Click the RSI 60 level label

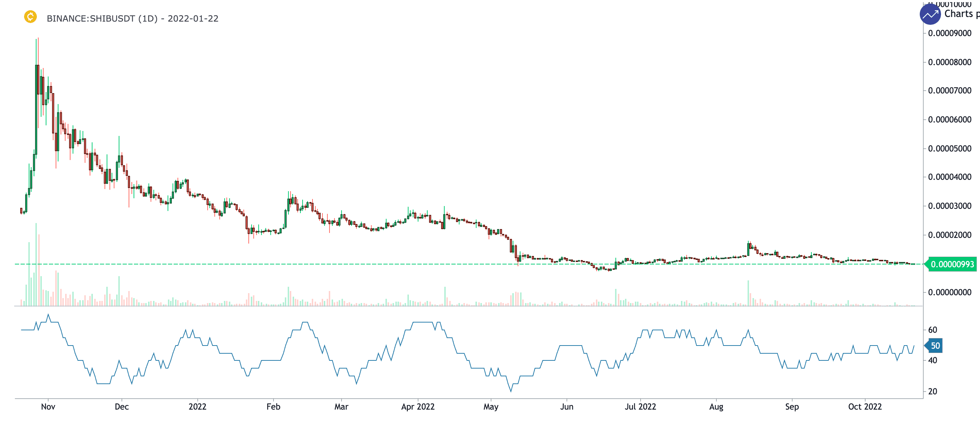pyautogui.click(x=933, y=330)
